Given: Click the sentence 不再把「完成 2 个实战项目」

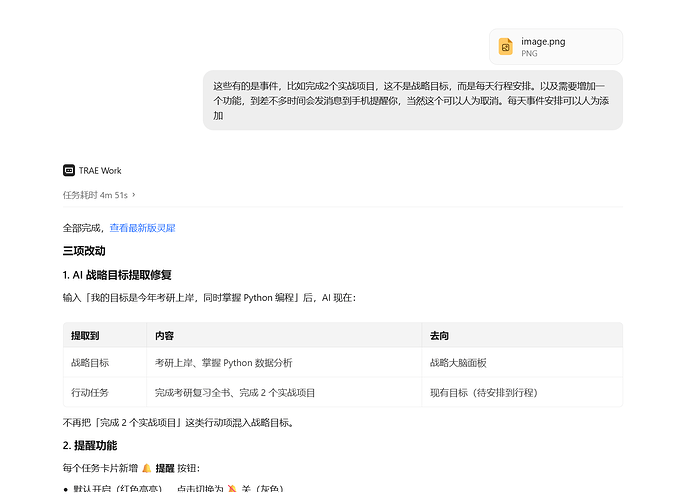Looking at the screenshot, I should (x=179, y=422).
